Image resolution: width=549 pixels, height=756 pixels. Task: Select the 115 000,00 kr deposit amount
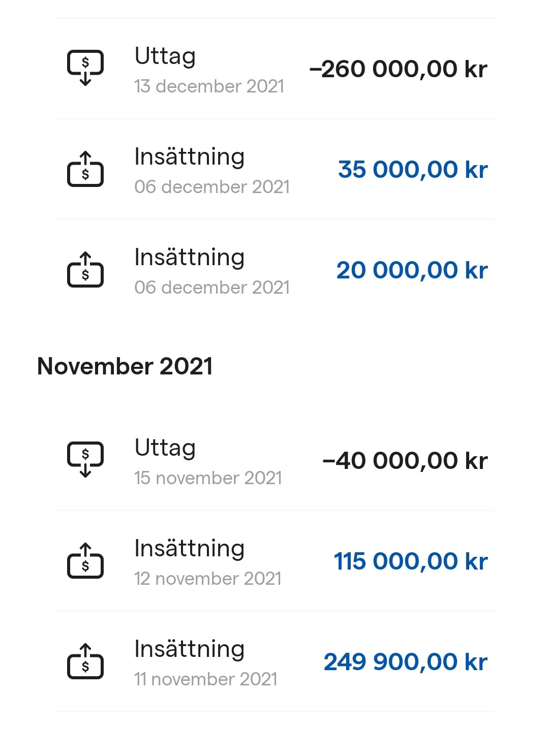411,561
